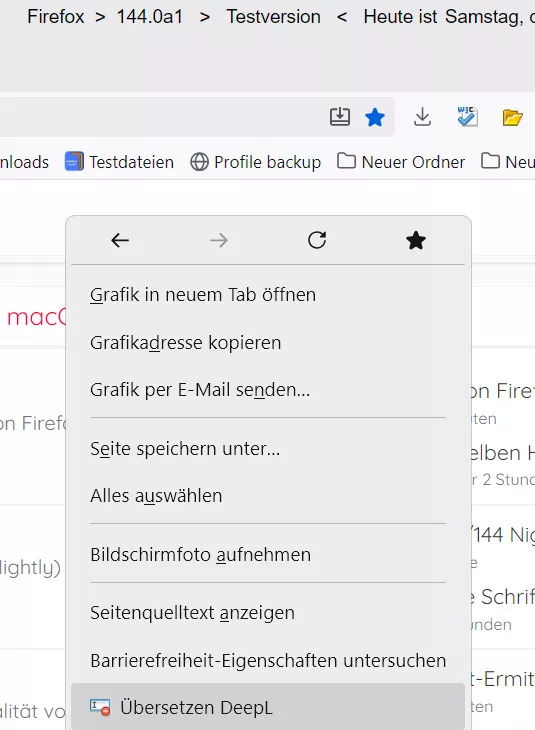Click the back arrow in context menu
The image size is (535, 730).
pyautogui.click(x=120, y=240)
